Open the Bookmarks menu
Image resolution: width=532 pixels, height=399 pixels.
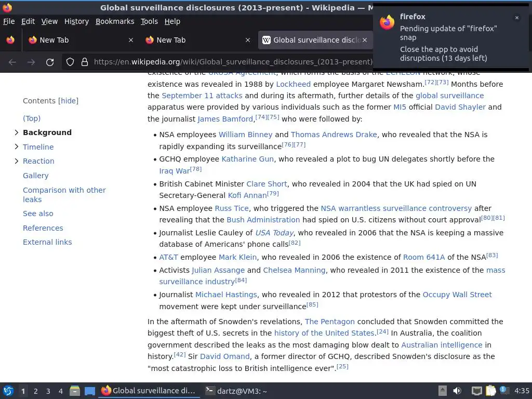[115, 21]
